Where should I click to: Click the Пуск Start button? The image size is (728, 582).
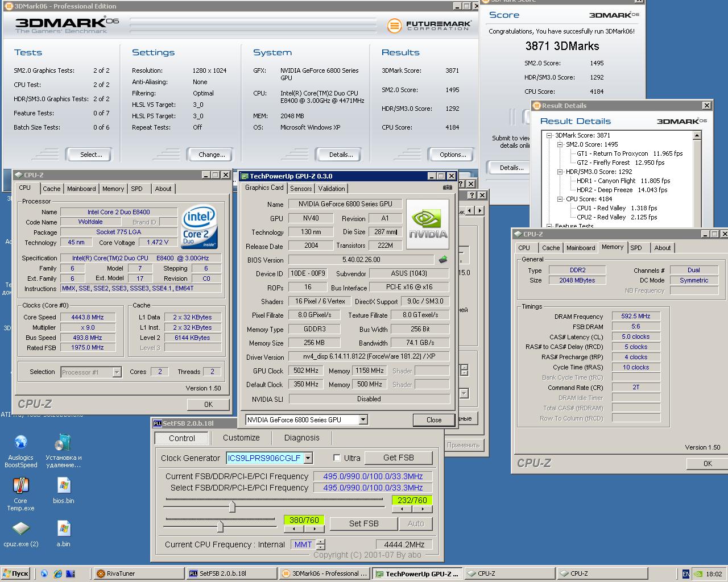[x=16, y=573]
